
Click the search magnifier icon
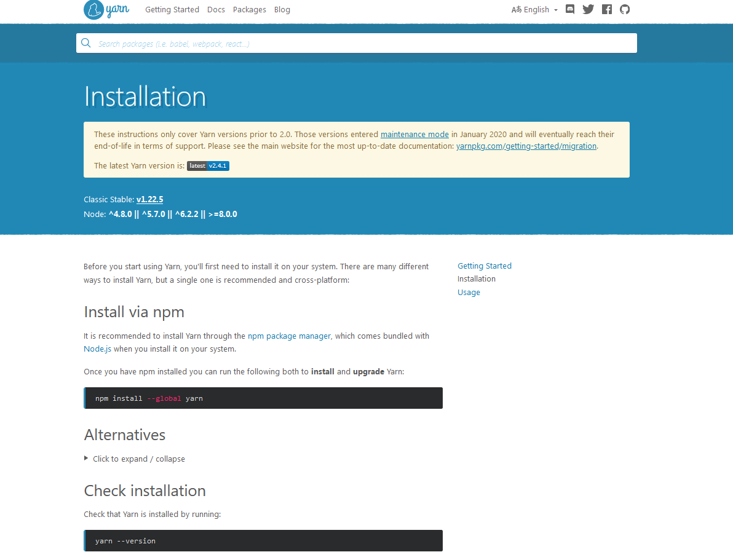pos(85,43)
